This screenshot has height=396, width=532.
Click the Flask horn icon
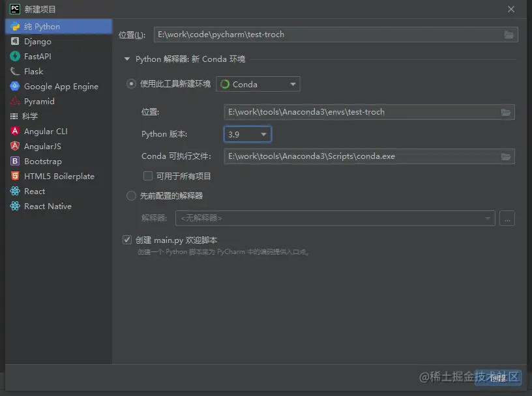pos(15,71)
